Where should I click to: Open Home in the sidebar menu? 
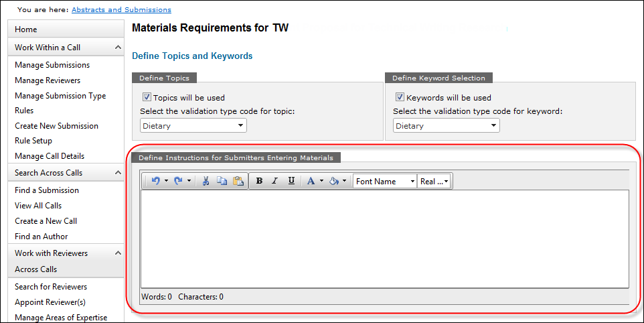pos(26,29)
